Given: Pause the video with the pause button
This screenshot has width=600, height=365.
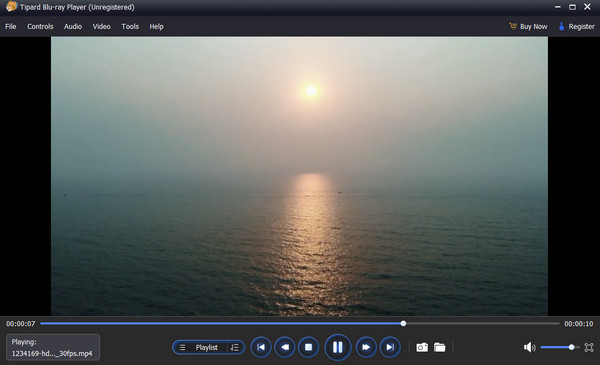Looking at the screenshot, I should pyautogui.click(x=337, y=347).
